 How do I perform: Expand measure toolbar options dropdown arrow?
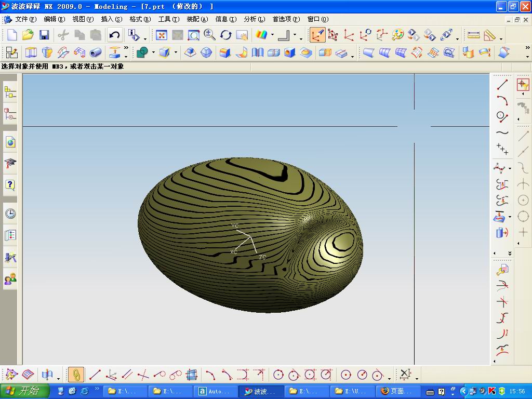point(501,39)
